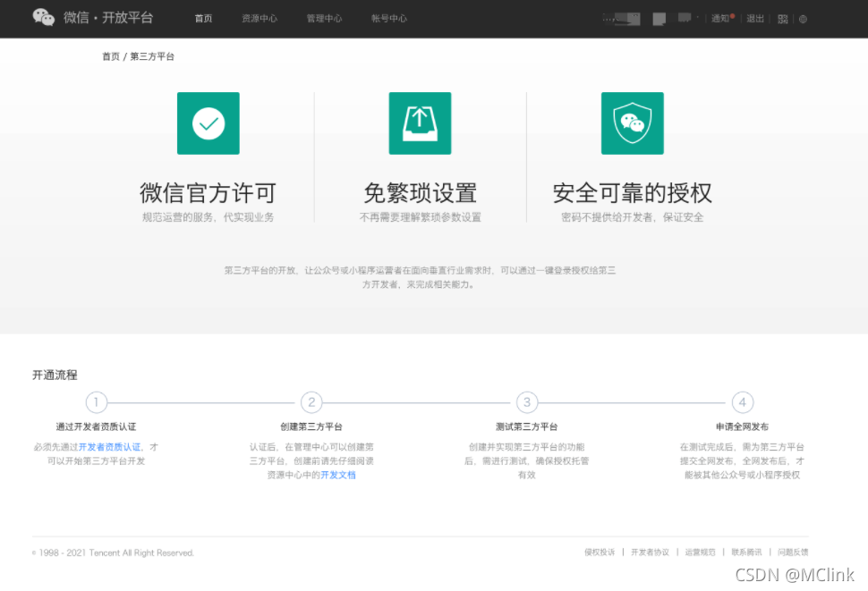868x591 pixels.
Task: Open 通知 notifications
Action: tap(722, 18)
